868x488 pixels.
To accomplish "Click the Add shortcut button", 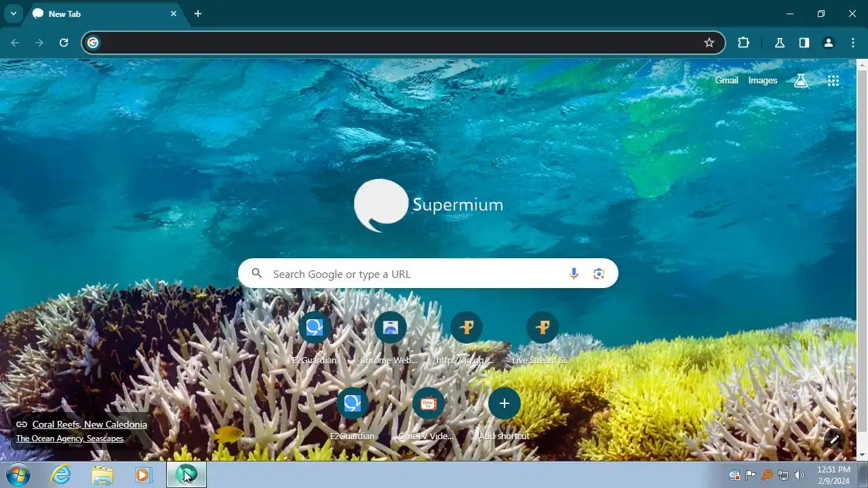I will click(x=504, y=413).
